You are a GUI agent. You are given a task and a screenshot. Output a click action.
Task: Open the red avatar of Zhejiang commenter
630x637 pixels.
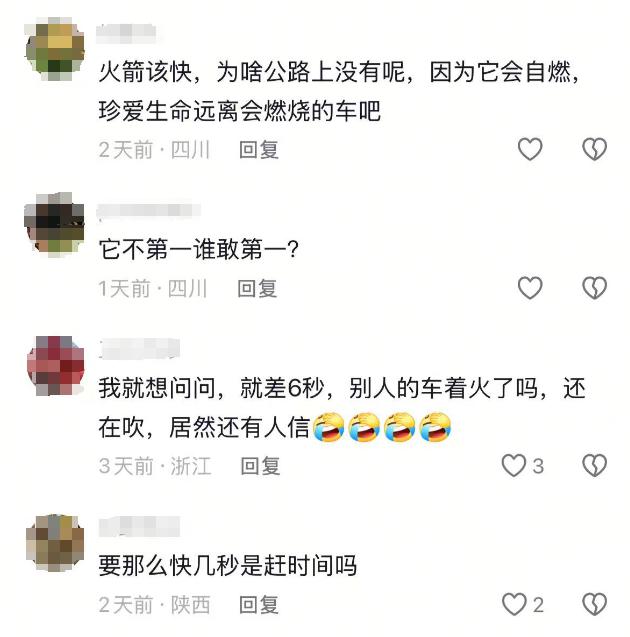(56, 366)
